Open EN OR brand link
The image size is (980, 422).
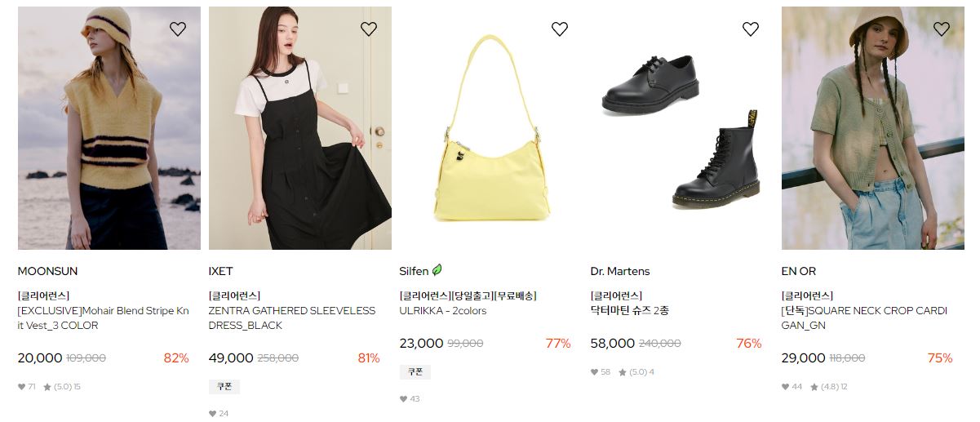click(x=799, y=271)
